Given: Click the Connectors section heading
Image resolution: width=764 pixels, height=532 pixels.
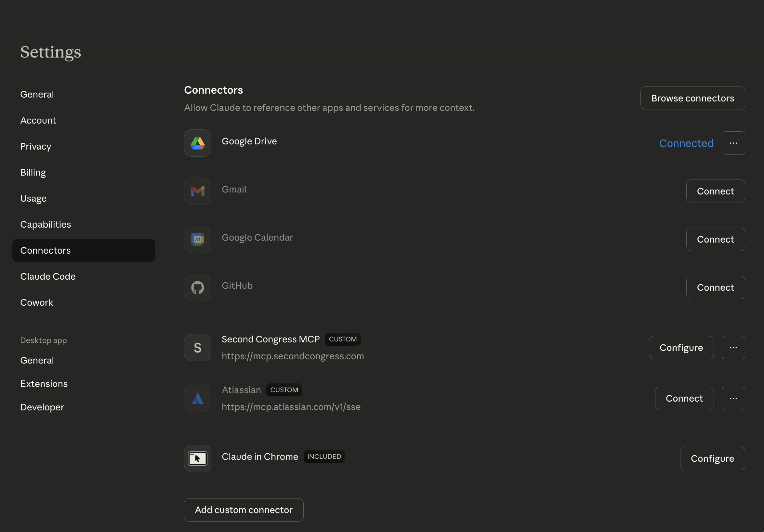Looking at the screenshot, I should pos(213,90).
